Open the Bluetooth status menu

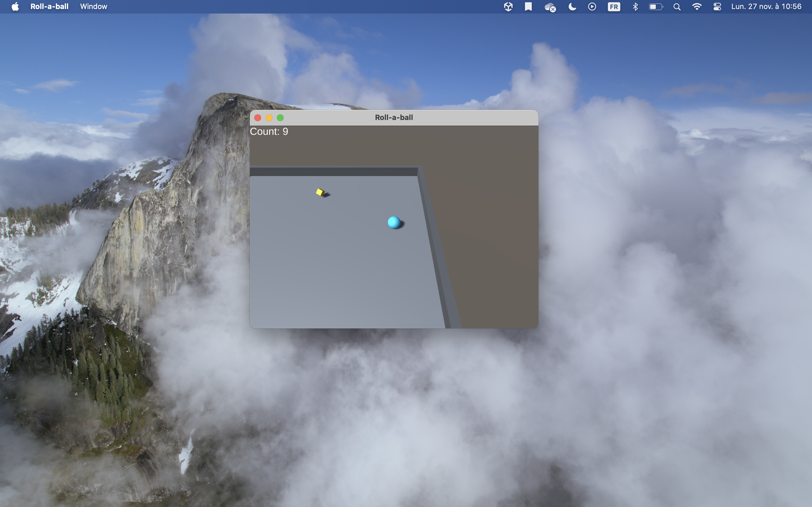635,7
